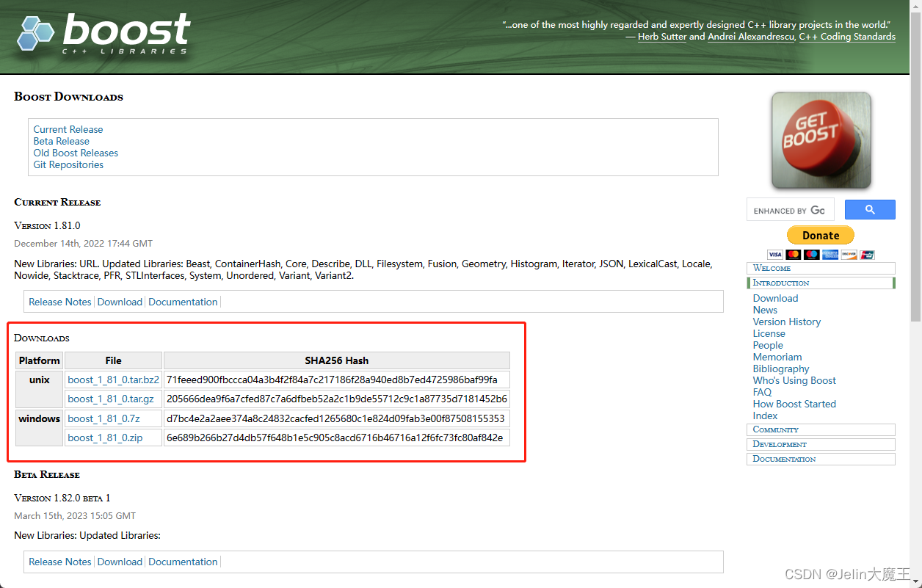Click the blue magnifier search button
The height and width of the screenshot is (588, 922).
(x=870, y=210)
